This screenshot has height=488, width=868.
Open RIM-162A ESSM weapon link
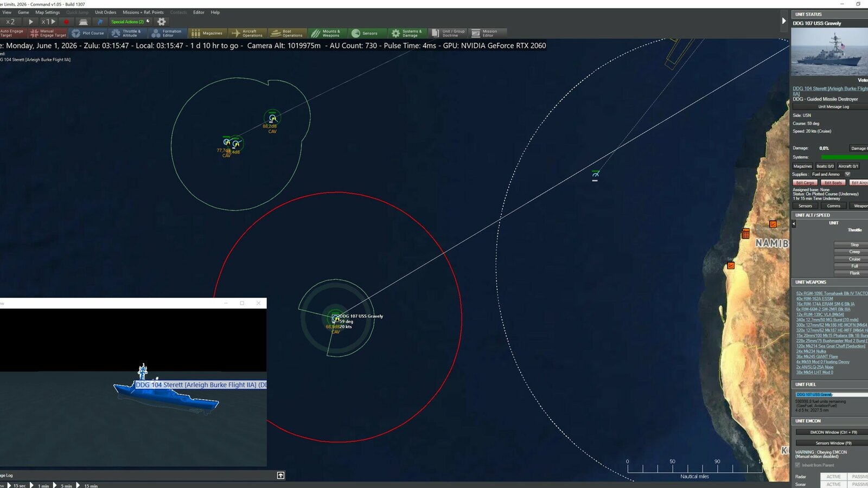[814, 299]
